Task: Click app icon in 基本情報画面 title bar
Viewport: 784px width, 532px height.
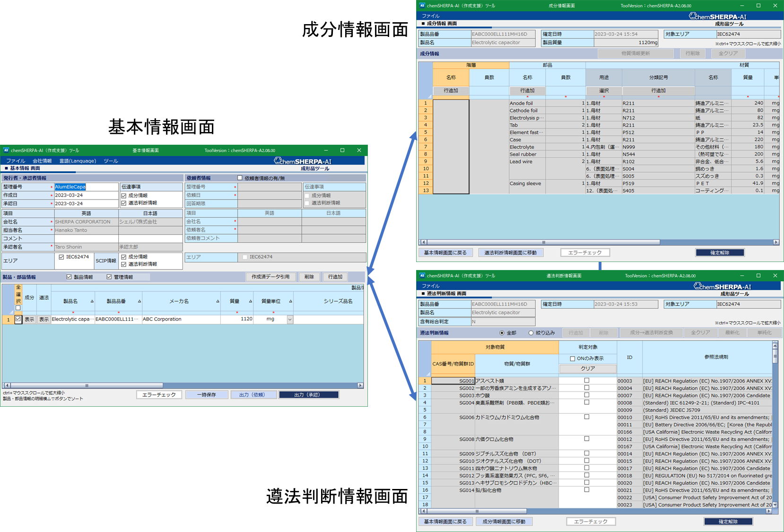Action: (6, 150)
